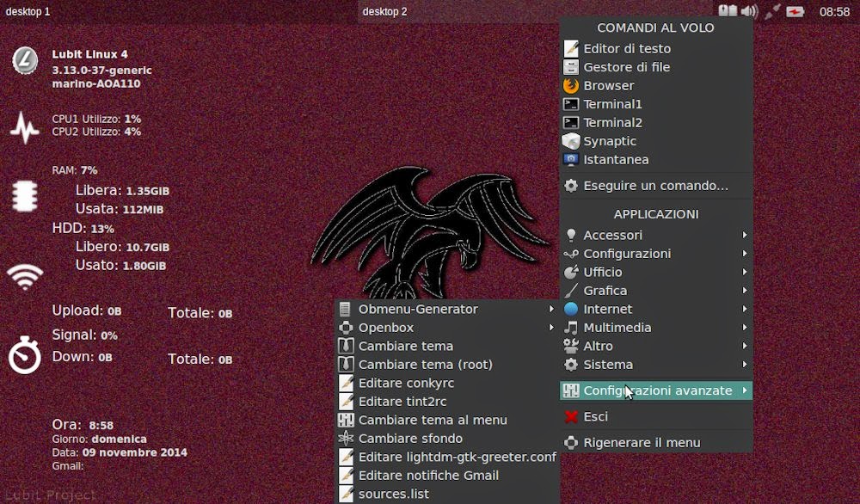Choose Editare lightdm-gtk-greeter.conf
The image size is (860, 504).
[x=447, y=457]
